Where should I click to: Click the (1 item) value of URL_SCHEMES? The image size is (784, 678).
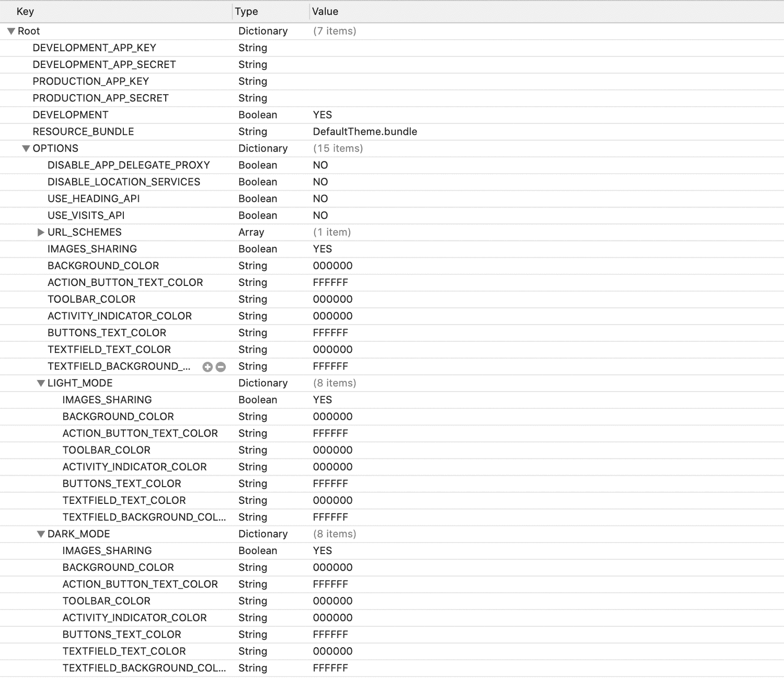point(332,232)
